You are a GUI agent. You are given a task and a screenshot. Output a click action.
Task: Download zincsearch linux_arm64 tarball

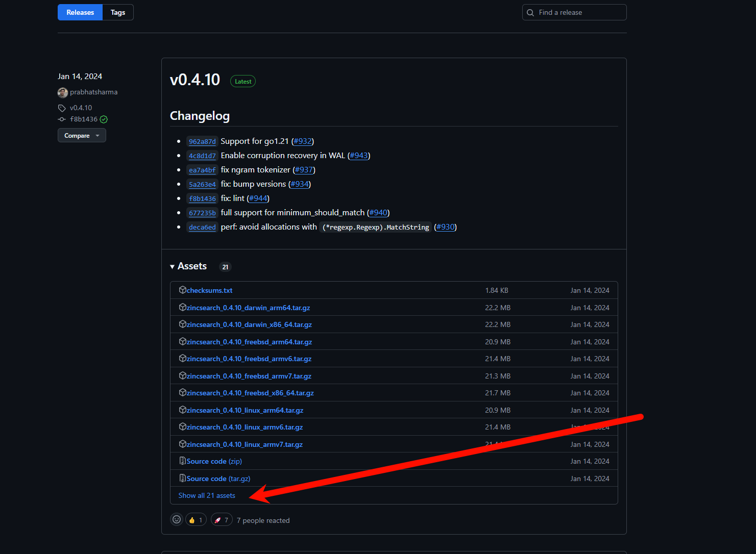(x=245, y=410)
